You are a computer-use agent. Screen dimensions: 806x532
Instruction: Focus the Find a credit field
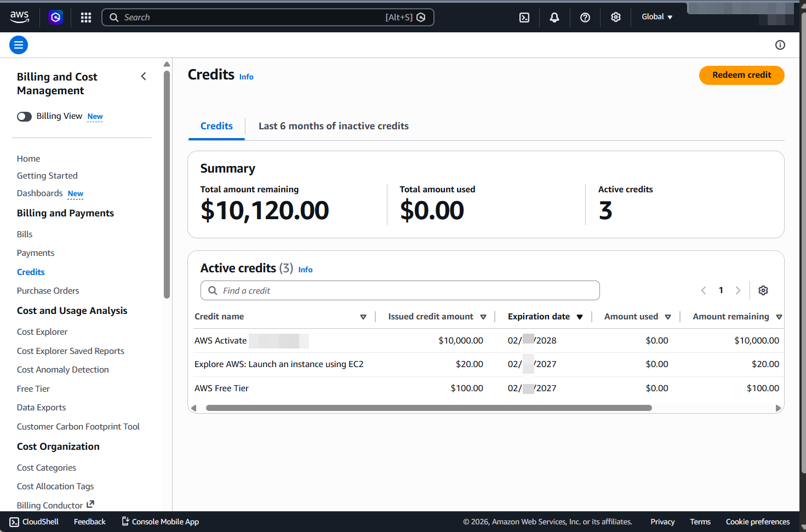pos(400,290)
